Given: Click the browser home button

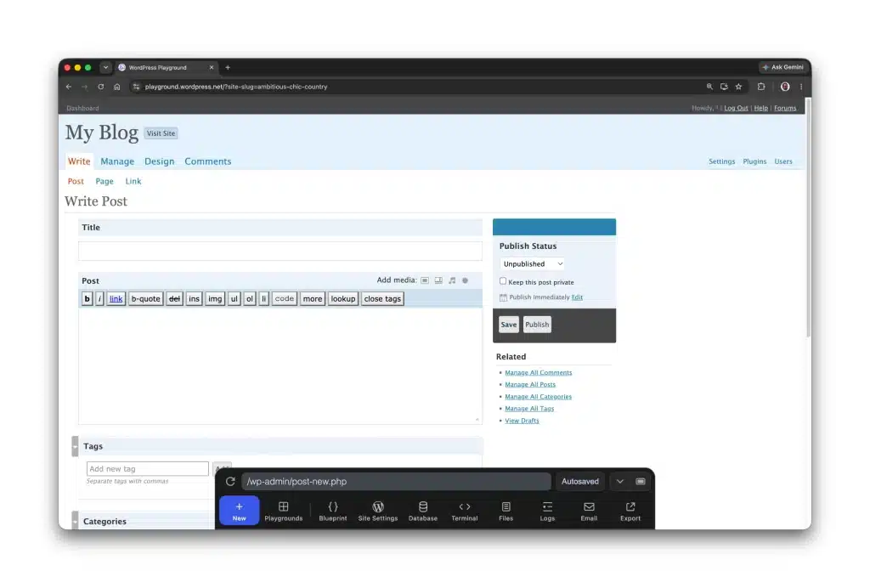Looking at the screenshot, I should pos(116,87).
